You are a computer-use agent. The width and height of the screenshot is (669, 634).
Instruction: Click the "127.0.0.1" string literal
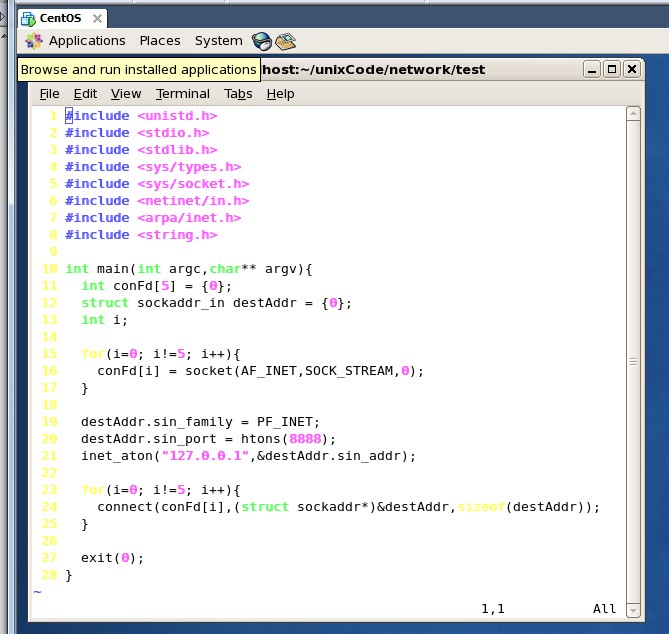point(205,456)
